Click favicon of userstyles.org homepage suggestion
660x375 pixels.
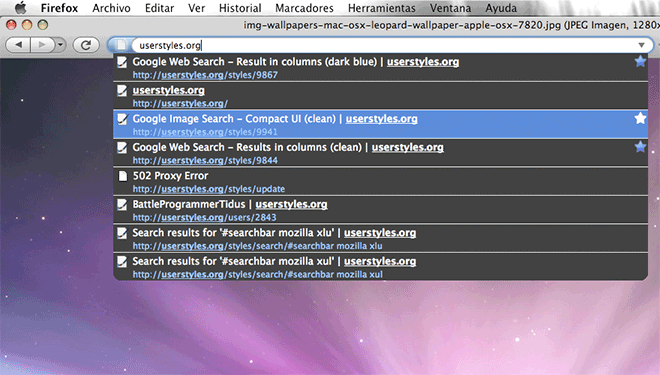122,90
